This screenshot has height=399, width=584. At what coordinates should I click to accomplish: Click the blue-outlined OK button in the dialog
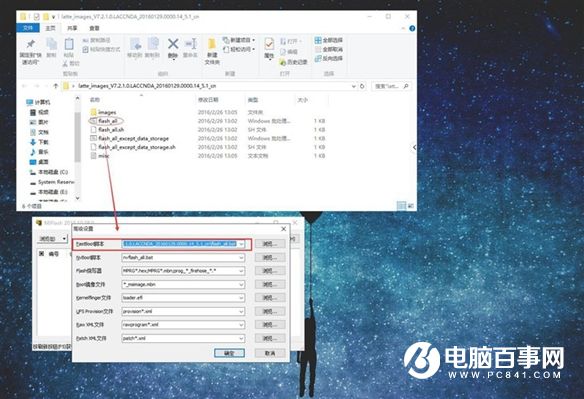click(x=229, y=353)
